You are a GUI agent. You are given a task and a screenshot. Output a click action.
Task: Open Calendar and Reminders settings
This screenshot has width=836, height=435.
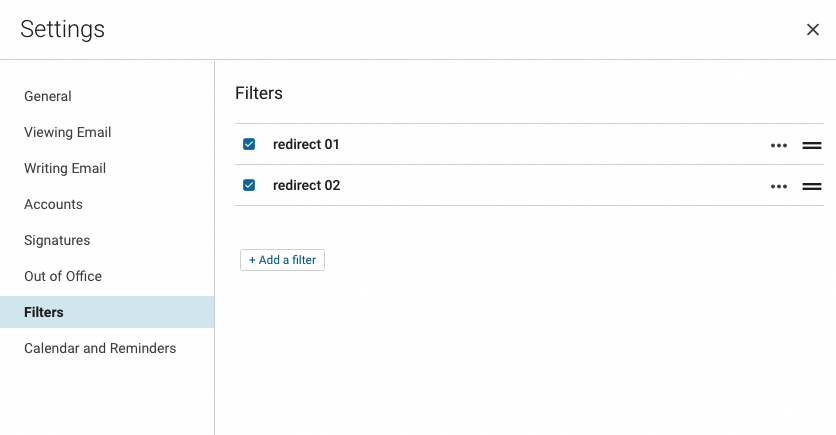pos(100,348)
